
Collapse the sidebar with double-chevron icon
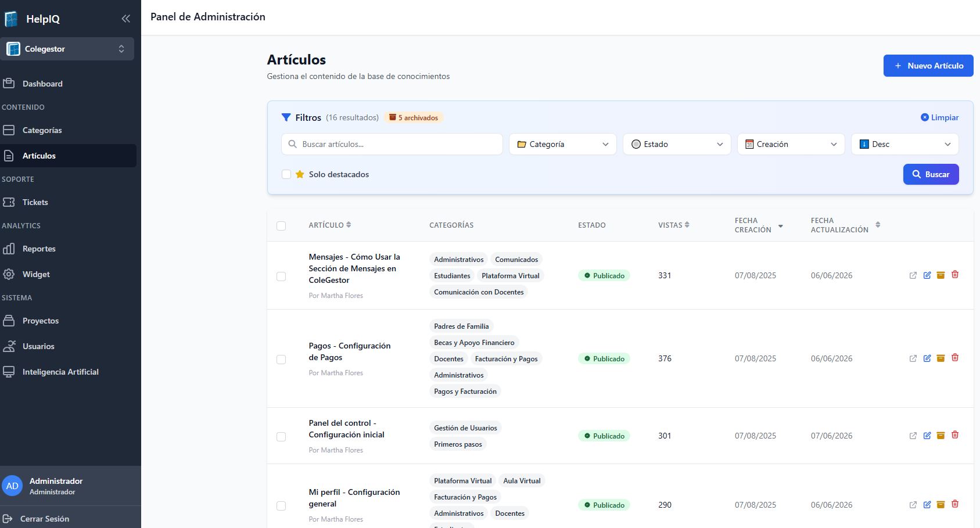coord(126,19)
